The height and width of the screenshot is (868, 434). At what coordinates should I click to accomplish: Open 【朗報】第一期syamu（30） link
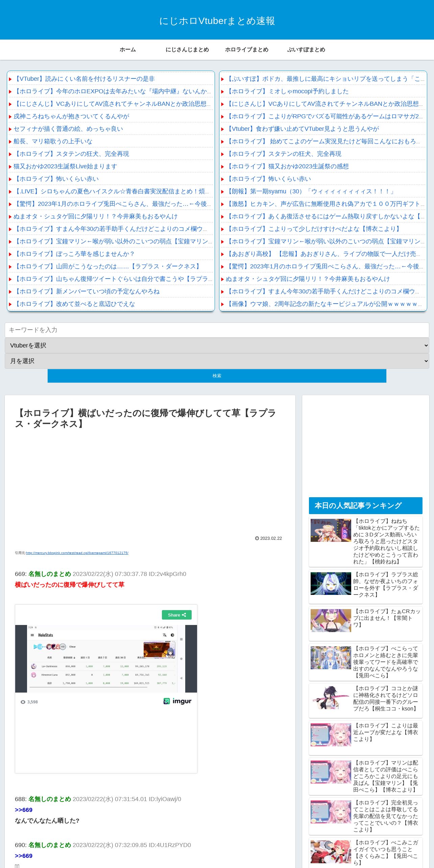tap(310, 191)
